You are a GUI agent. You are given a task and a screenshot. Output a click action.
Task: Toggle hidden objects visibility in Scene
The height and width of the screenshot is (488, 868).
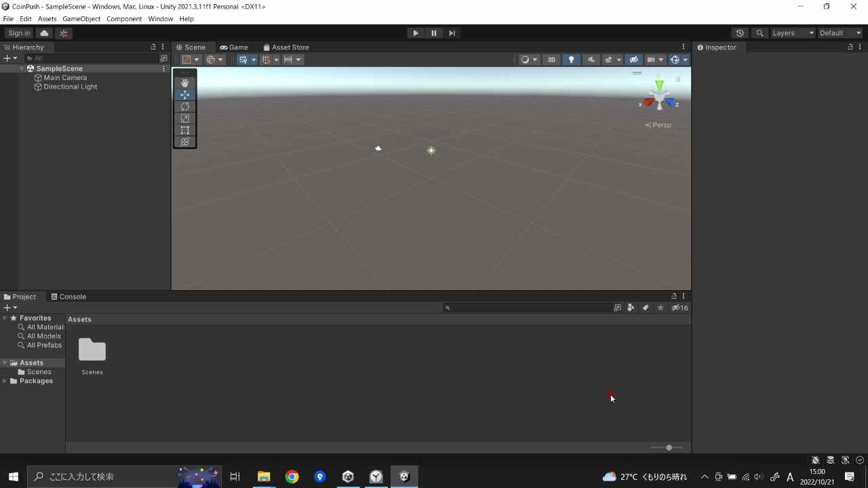633,60
